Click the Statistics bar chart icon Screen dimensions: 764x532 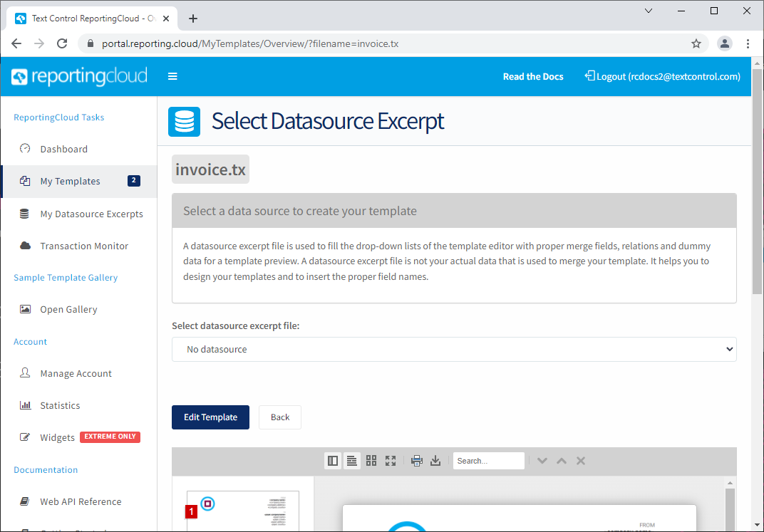pyautogui.click(x=25, y=405)
